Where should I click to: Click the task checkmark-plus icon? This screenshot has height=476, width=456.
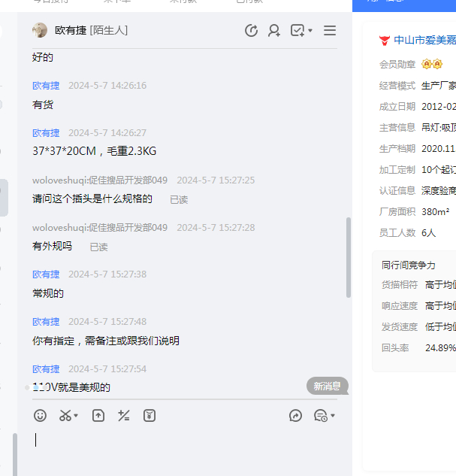297,30
